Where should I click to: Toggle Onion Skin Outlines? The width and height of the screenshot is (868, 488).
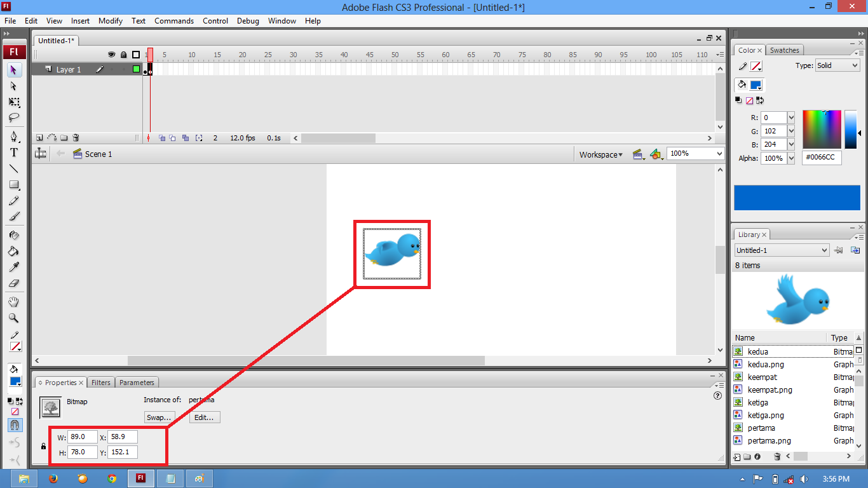pos(173,138)
